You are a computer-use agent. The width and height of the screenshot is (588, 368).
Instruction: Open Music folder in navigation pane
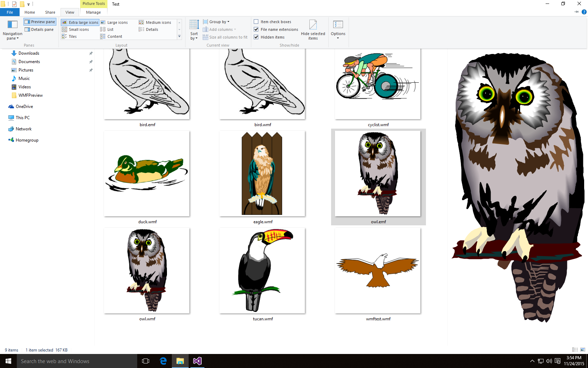24,79
